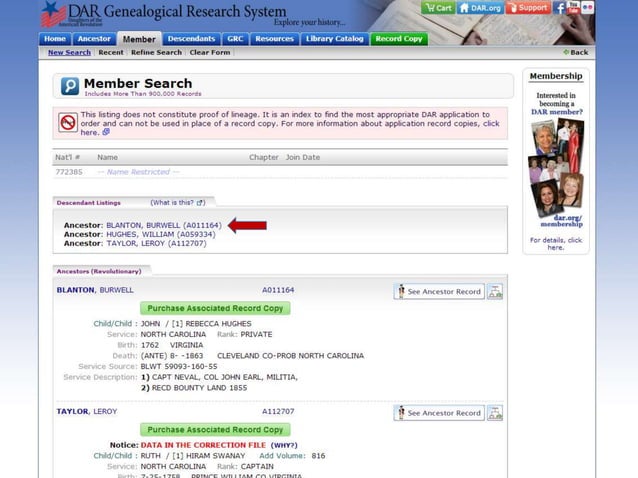Open the shopping Cart button

438,8
